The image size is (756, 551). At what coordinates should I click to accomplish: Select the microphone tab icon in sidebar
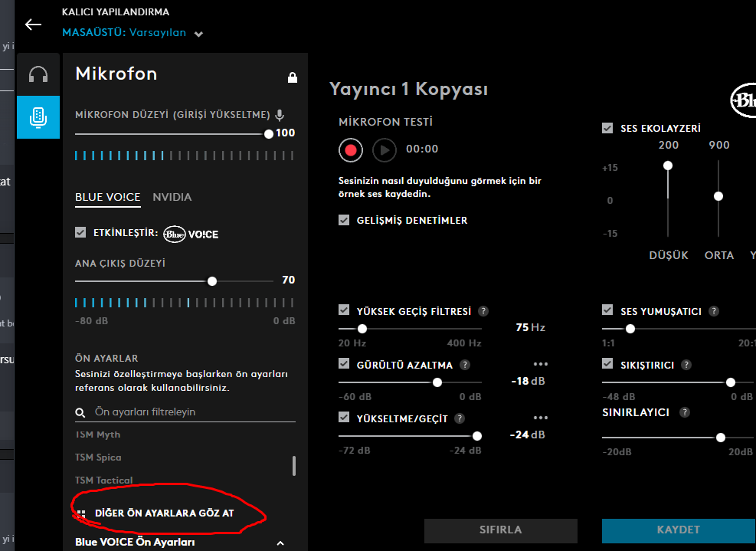38,117
